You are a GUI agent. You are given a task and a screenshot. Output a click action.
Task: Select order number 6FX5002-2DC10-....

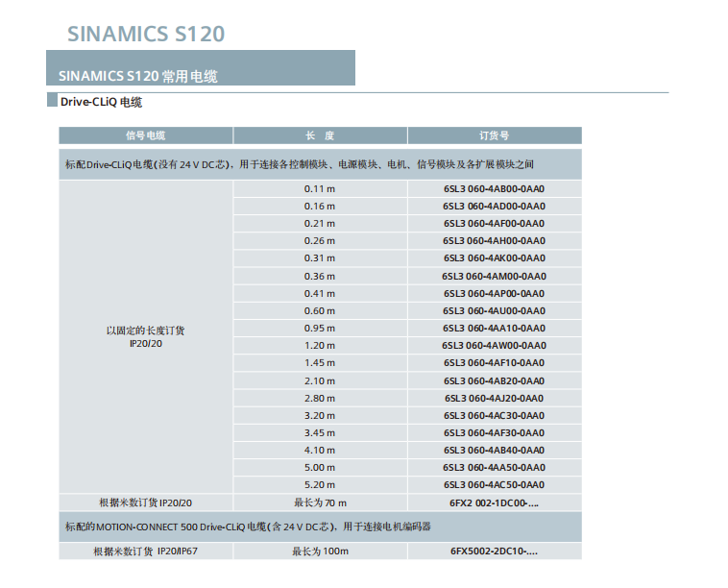[495, 551]
